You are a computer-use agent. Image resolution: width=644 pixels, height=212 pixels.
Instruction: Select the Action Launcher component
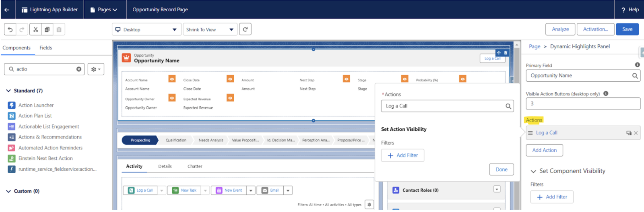point(36,105)
